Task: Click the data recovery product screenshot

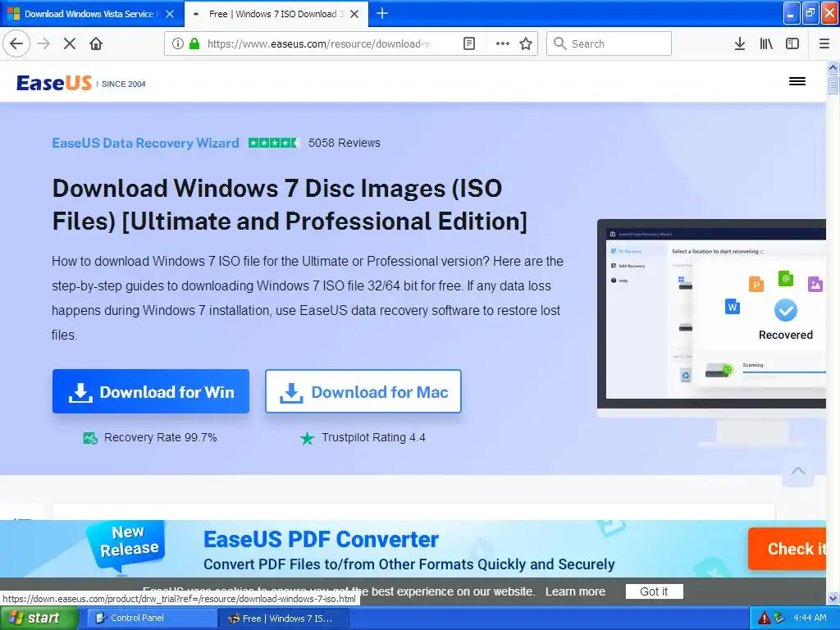Action: [711, 314]
